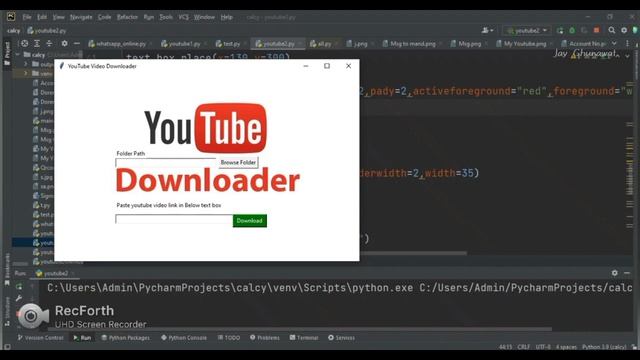Click youtube2.py in the breadcrumb bar

tap(47, 31)
